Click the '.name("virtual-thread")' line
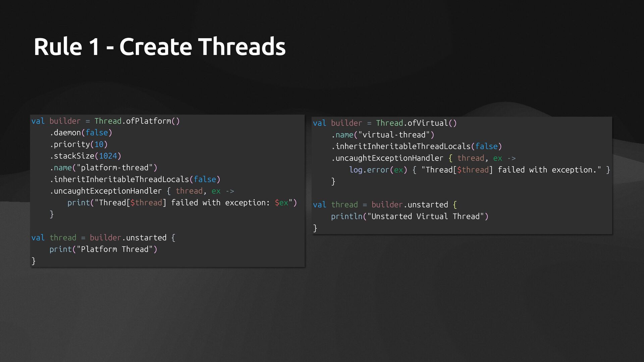Image resolution: width=644 pixels, height=362 pixels. pyautogui.click(x=383, y=135)
